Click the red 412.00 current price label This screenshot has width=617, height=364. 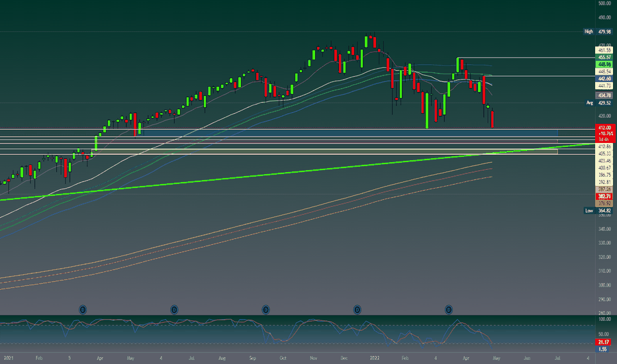604,128
